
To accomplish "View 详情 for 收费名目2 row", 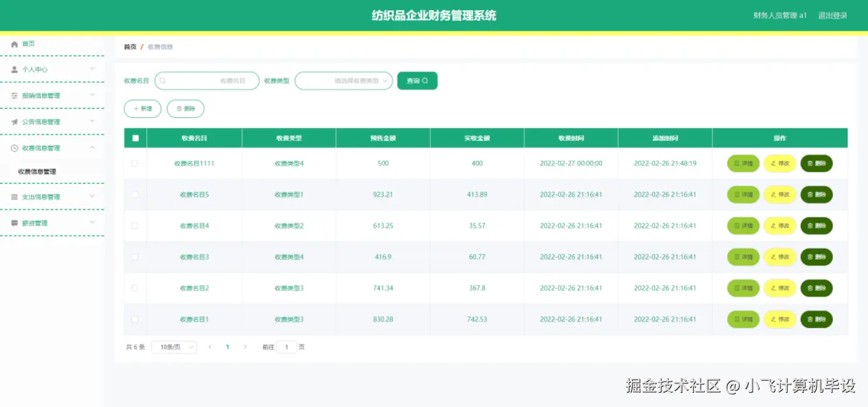I will tap(743, 288).
